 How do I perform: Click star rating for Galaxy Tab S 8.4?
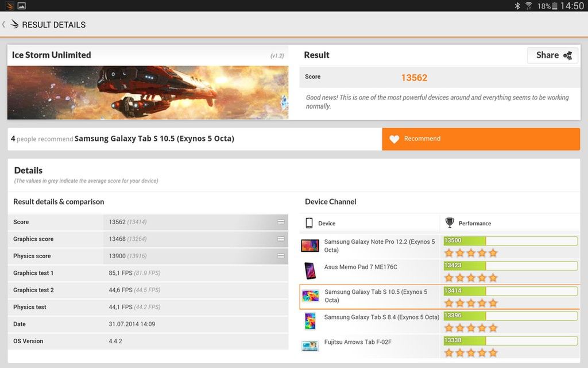pyautogui.click(x=471, y=328)
